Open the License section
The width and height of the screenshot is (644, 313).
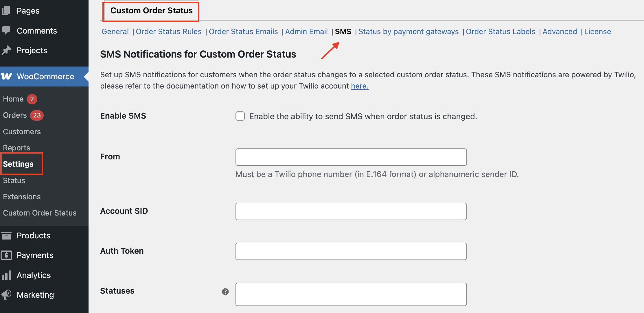coord(597,32)
